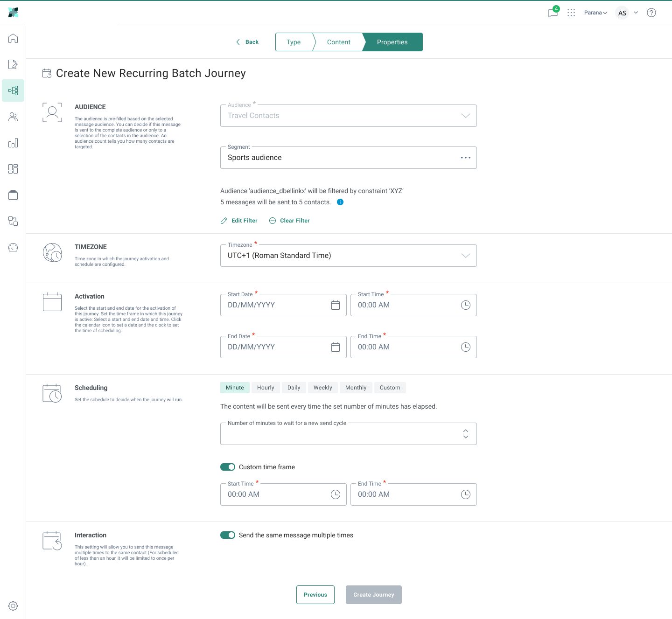Open calendar picker for Start Date
This screenshot has width=672, height=619.
click(x=336, y=305)
